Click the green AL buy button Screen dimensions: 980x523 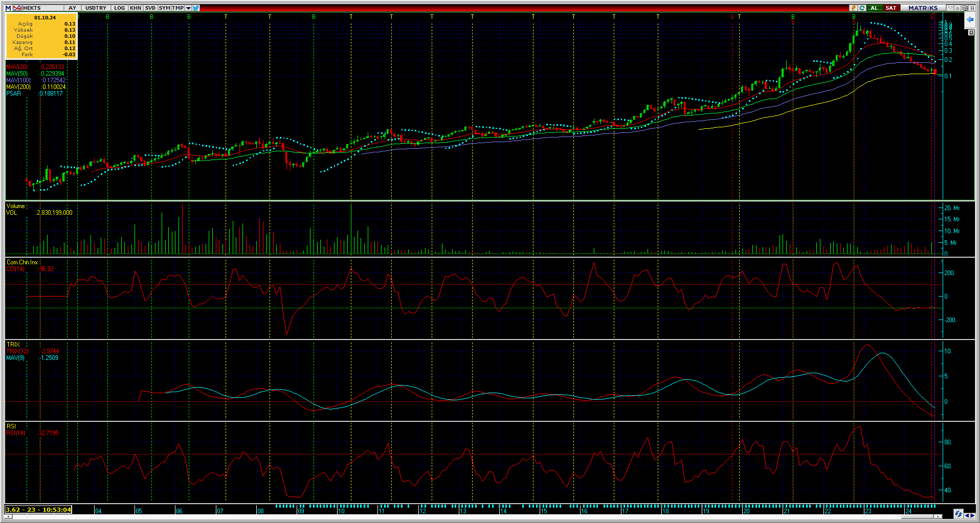point(874,8)
